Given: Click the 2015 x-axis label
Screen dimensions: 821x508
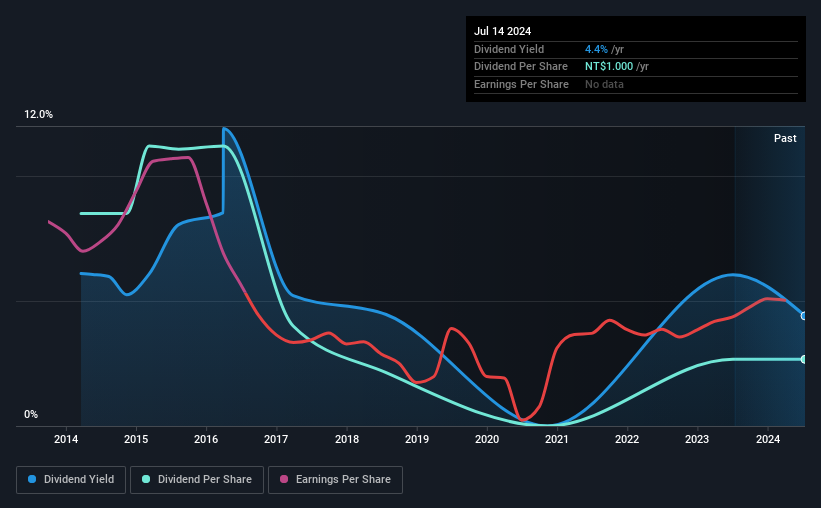Looking at the screenshot, I should [x=136, y=439].
